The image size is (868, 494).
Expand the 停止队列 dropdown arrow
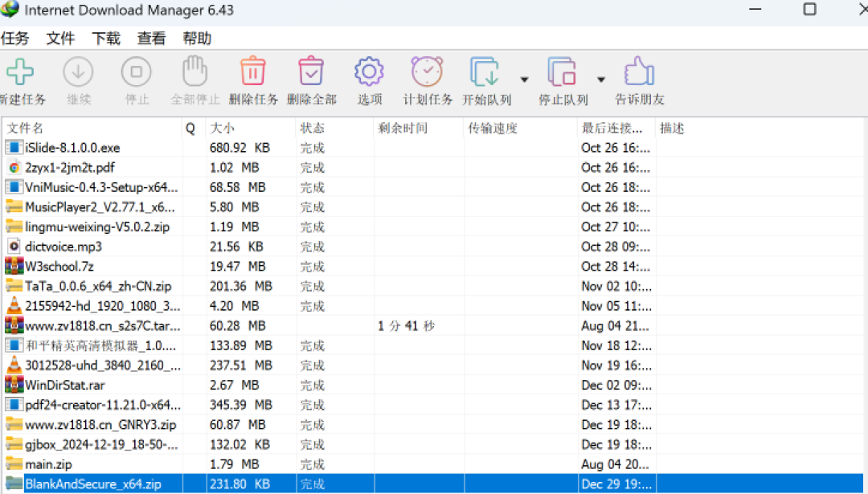601,80
